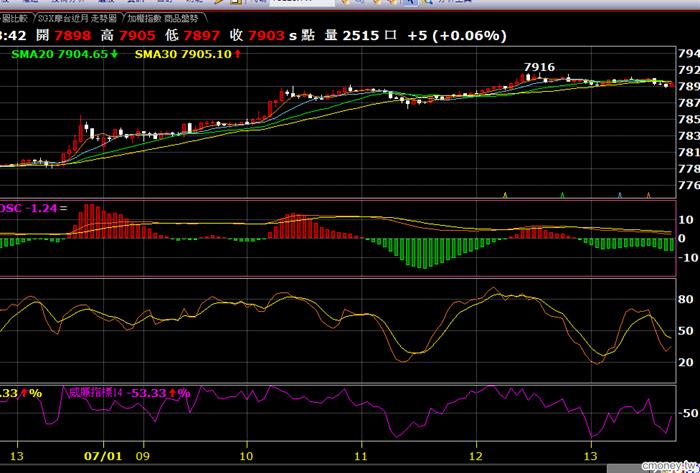Click the -50 level on Williams scale

coord(688,413)
